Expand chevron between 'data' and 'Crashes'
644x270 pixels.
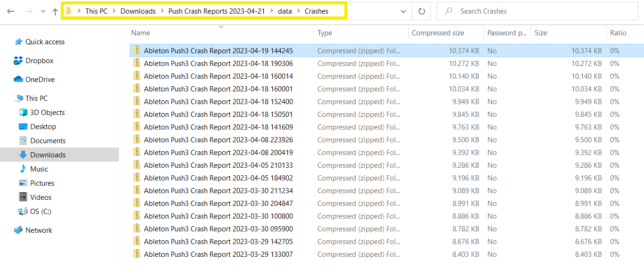[298, 11]
